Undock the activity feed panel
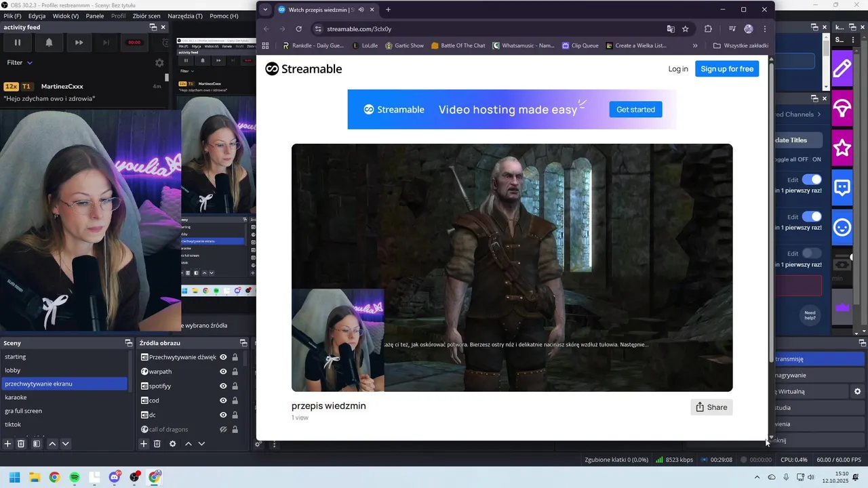This screenshot has height=488, width=868. 153,27
